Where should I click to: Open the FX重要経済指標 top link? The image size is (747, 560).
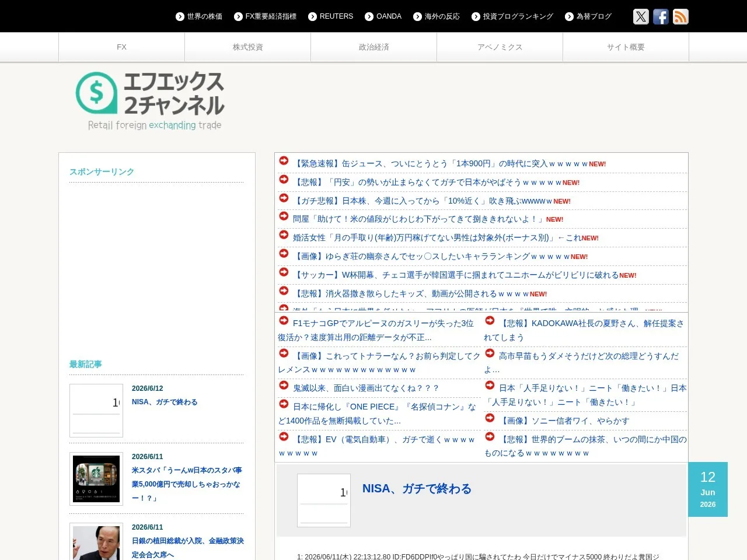point(271,16)
